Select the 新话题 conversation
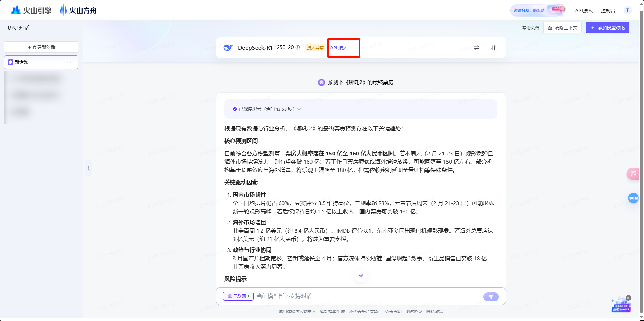Viewport: 644px width, 321px height. click(x=41, y=62)
